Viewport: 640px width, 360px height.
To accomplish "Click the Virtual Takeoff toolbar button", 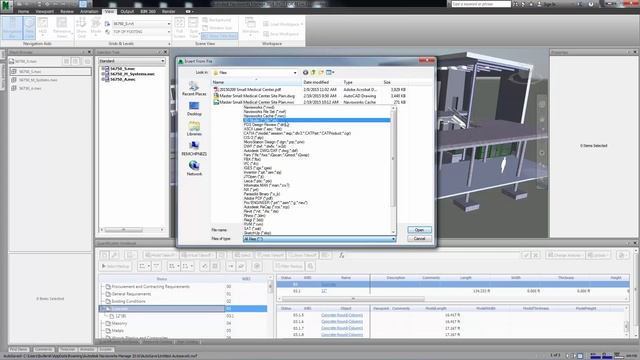I will 197,255.
